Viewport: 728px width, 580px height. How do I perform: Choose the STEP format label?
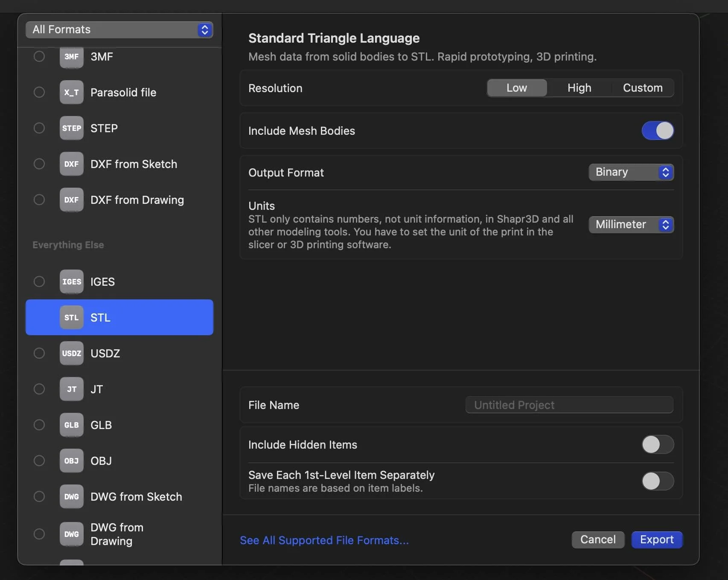click(x=104, y=128)
